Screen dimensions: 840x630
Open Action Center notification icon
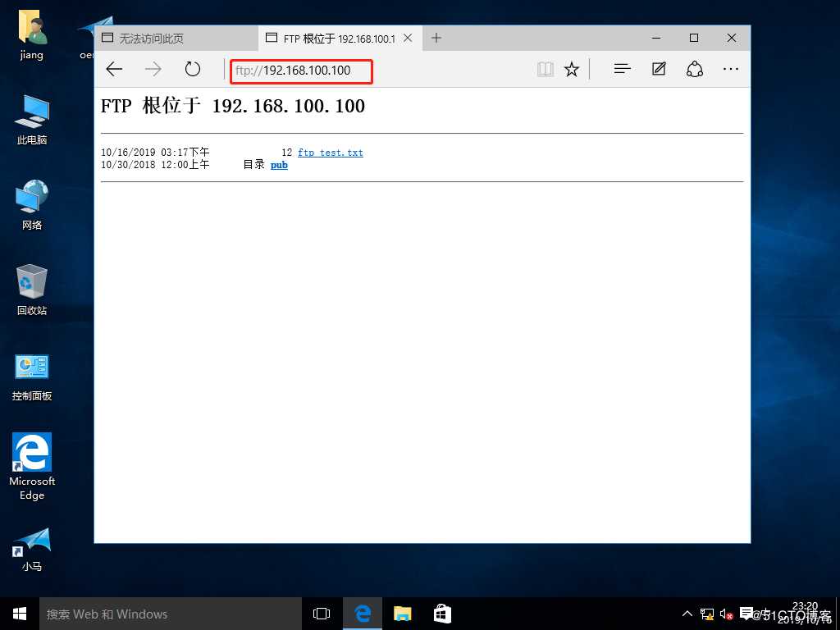tap(746, 614)
